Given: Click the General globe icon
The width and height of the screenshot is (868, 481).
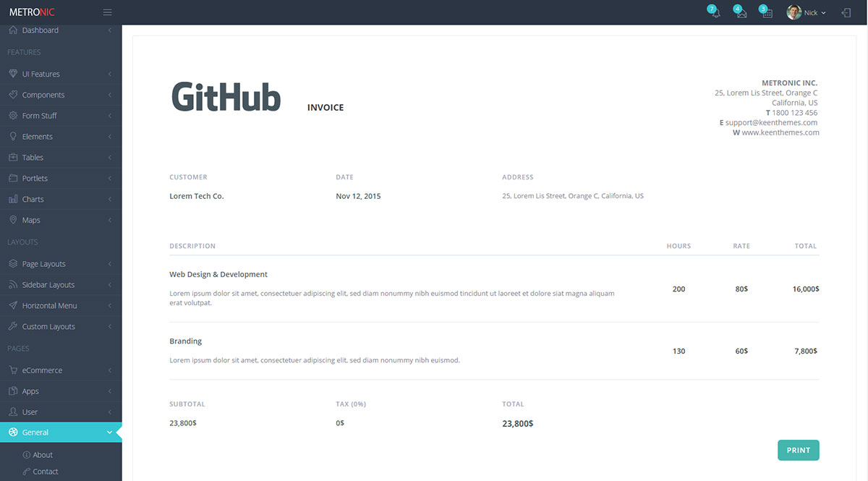Looking at the screenshot, I should click(x=13, y=433).
